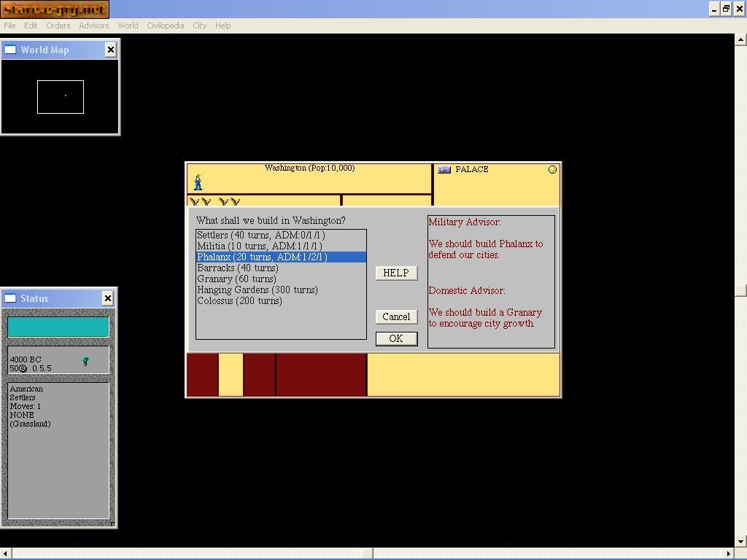Select the highlighted Phalanx build option
The height and width of the screenshot is (560, 747).
pos(281,257)
